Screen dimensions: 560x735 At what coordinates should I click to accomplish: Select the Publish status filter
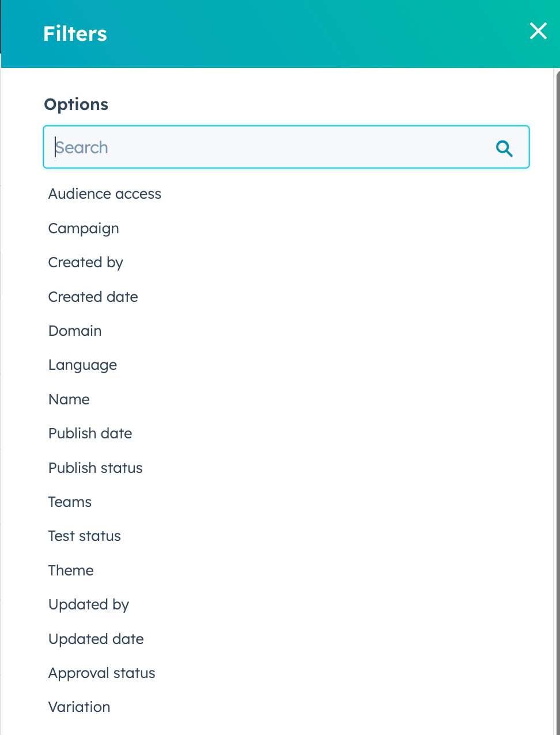pyautogui.click(x=96, y=468)
